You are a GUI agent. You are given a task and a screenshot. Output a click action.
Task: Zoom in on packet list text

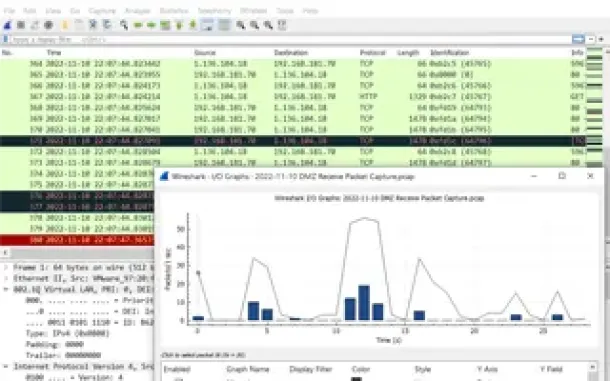241,25
